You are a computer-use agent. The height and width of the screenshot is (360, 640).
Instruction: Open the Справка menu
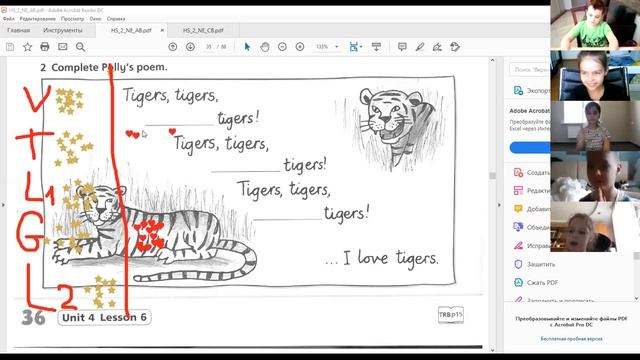coord(116,19)
